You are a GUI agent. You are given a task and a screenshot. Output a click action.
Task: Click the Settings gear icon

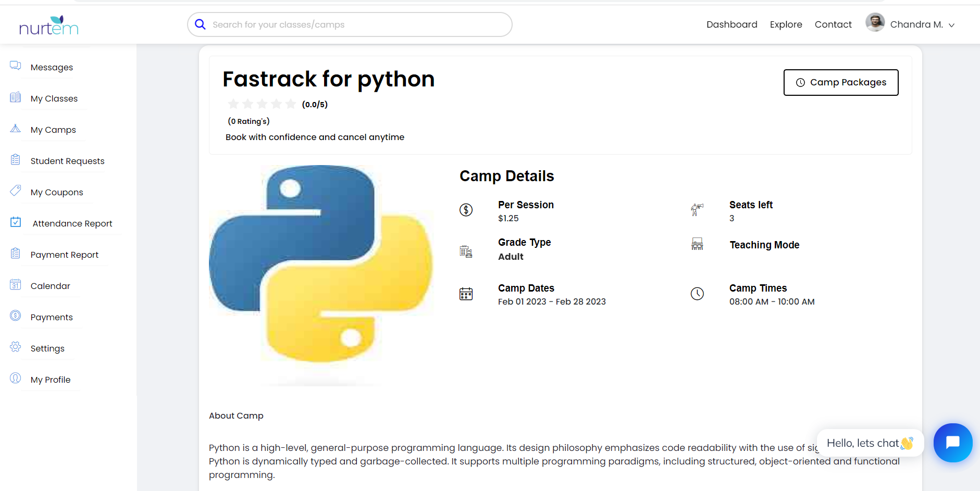[16, 347]
